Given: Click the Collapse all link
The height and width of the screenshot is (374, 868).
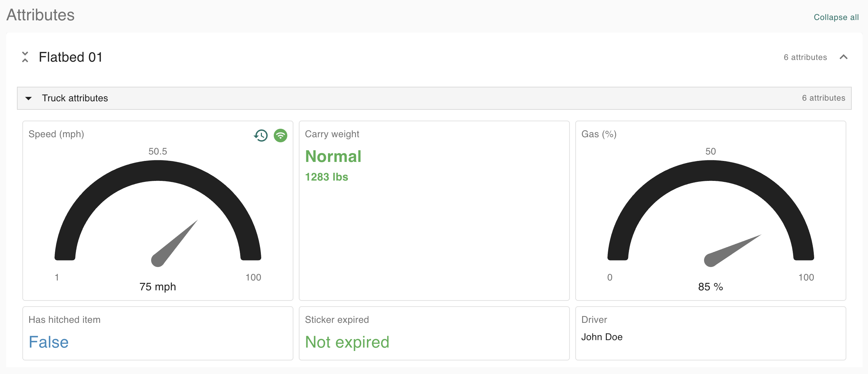Looking at the screenshot, I should point(836,17).
